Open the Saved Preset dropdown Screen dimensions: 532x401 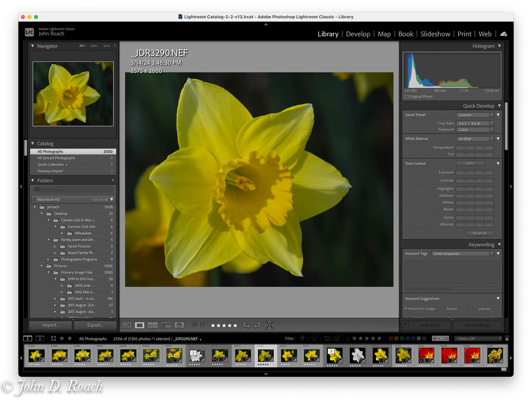point(475,115)
